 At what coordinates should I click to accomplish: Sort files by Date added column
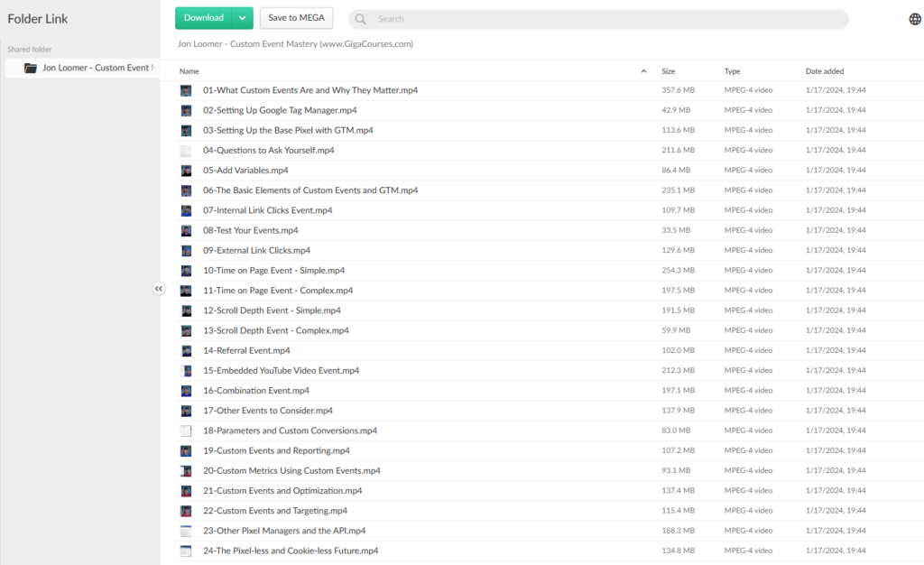point(826,71)
